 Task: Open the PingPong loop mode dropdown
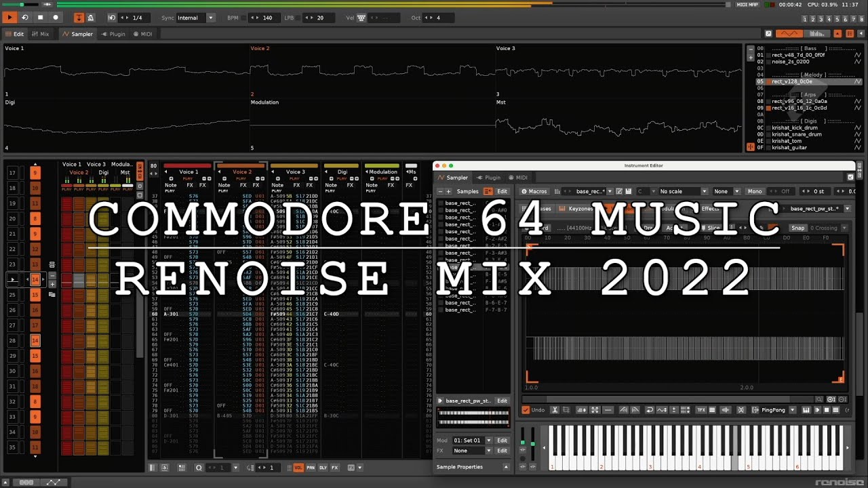[x=778, y=410]
